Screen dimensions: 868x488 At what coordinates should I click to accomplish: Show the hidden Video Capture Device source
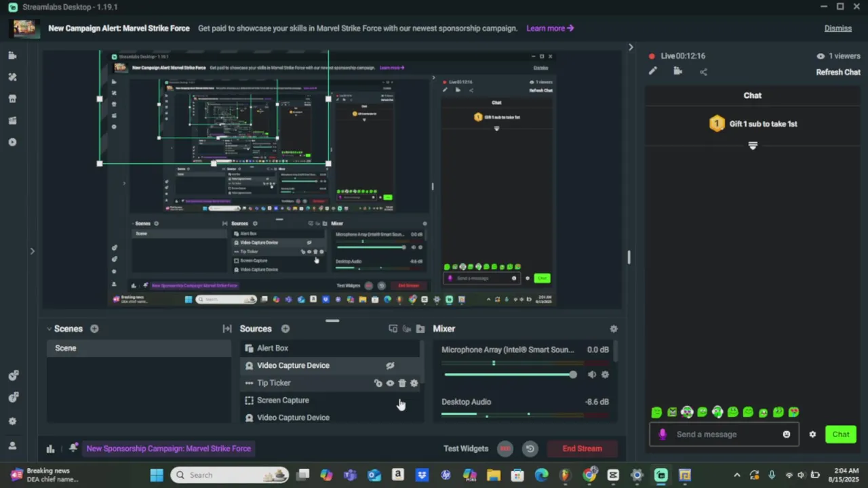click(390, 365)
